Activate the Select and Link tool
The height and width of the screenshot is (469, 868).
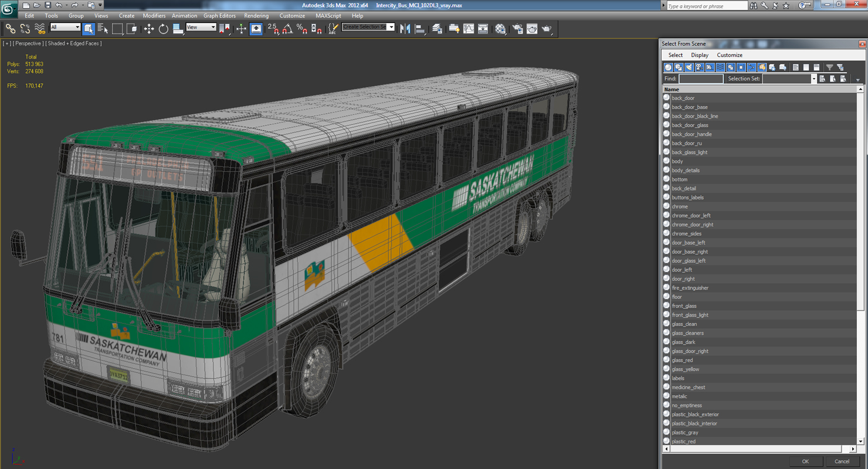point(11,28)
